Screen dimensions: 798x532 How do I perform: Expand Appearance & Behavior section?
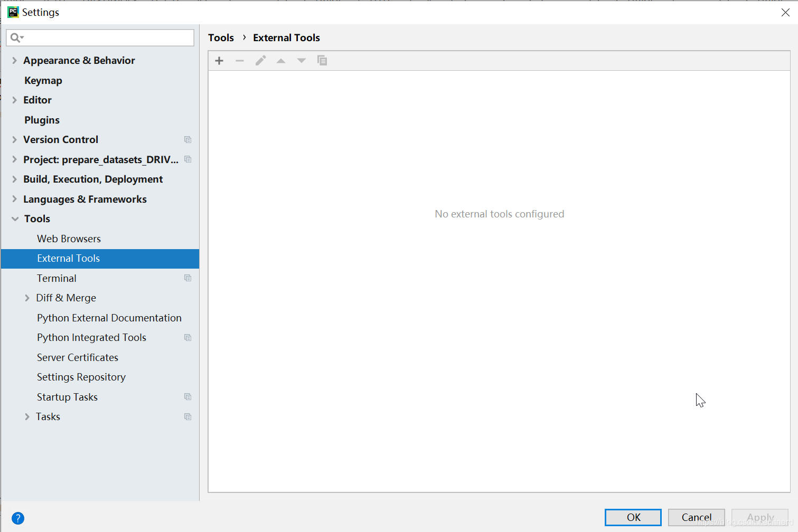pyautogui.click(x=14, y=61)
